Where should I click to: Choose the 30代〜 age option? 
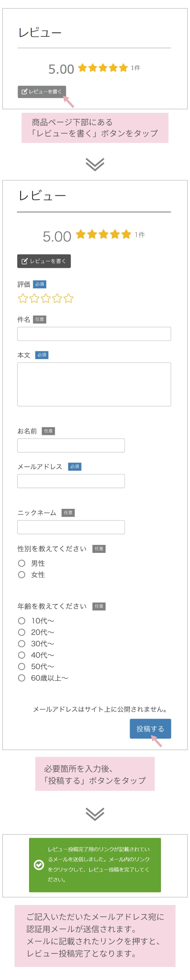click(22, 643)
